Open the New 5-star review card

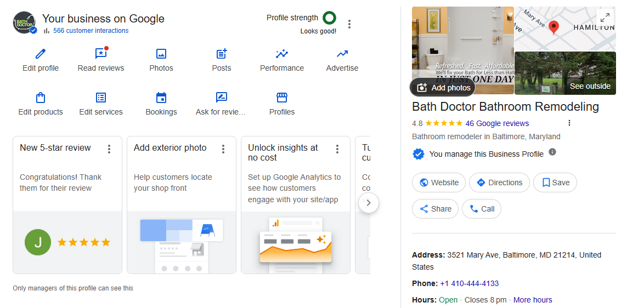click(67, 205)
